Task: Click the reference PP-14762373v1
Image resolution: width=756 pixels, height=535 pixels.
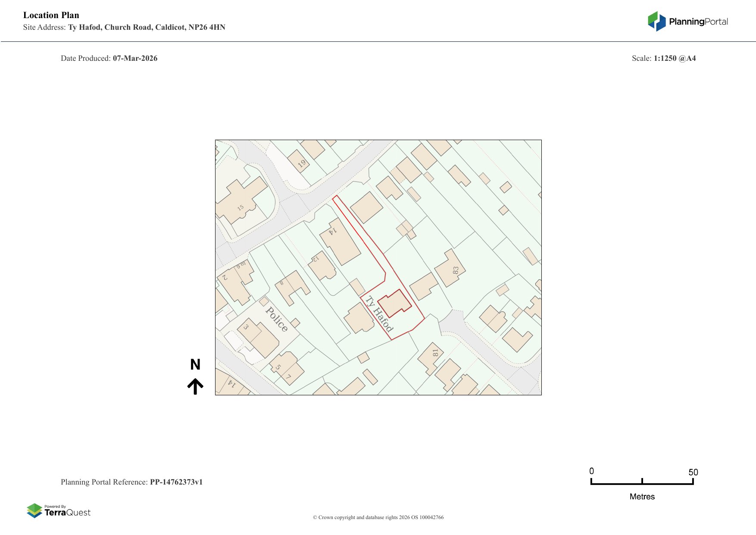Action: (x=176, y=482)
